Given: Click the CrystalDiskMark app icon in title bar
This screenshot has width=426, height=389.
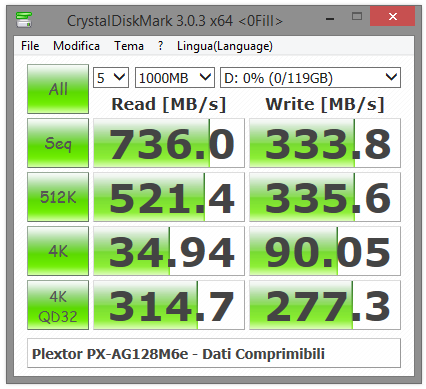Looking at the screenshot, I should pyautogui.click(x=24, y=20).
